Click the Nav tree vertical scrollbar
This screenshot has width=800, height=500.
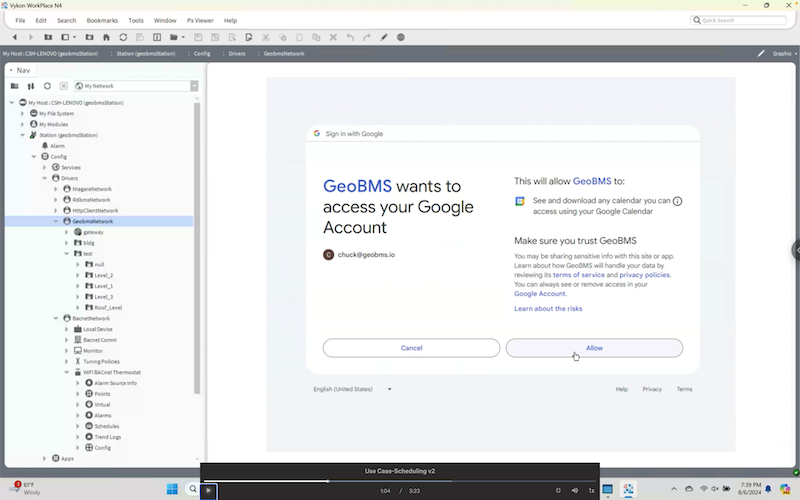[197, 247]
